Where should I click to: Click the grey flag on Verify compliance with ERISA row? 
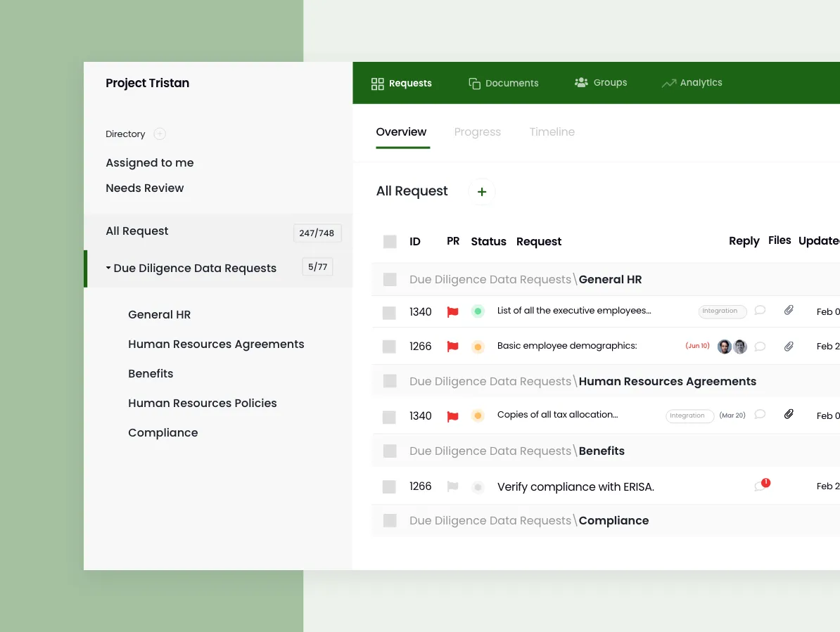(x=452, y=486)
